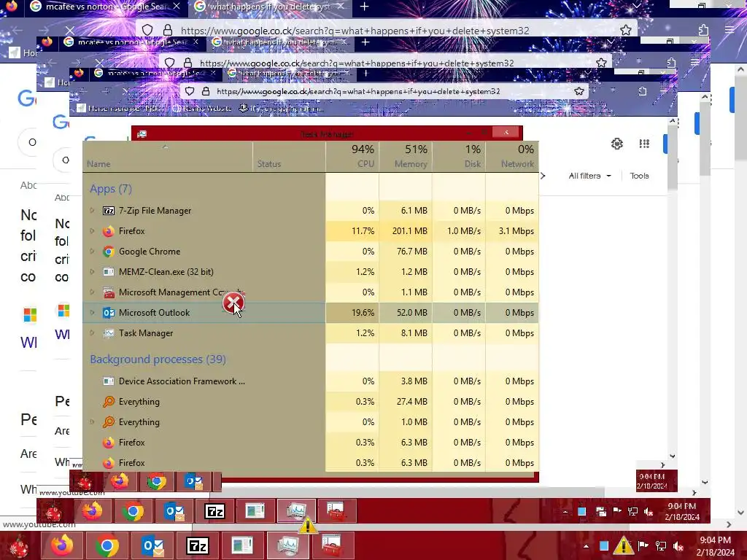Click red toolbox icon in bottom-most taskbar
747x560 pixels.
click(x=332, y=545)
